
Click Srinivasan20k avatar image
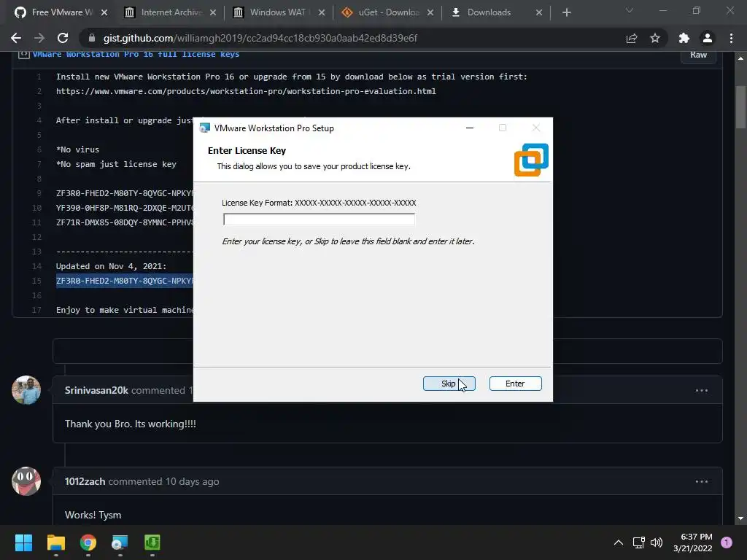click(x=26, y=390)
